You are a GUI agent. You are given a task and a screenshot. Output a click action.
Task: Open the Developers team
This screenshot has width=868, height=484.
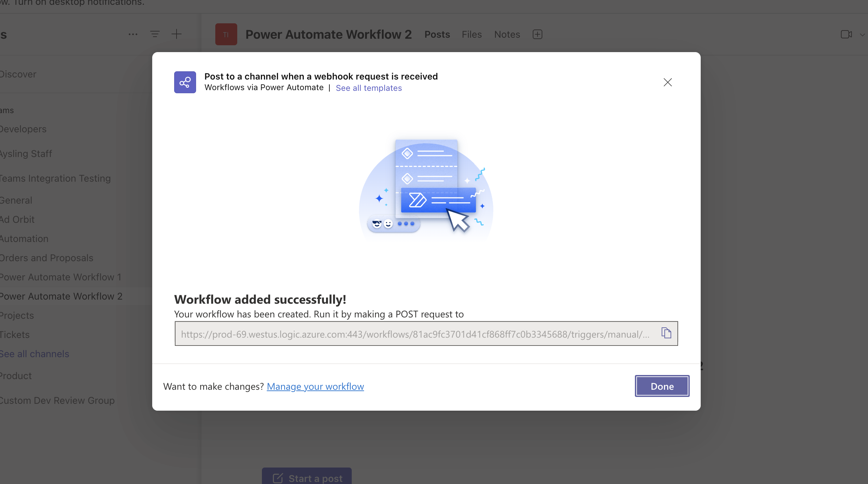pyautogui.click(x=23, y=129)
